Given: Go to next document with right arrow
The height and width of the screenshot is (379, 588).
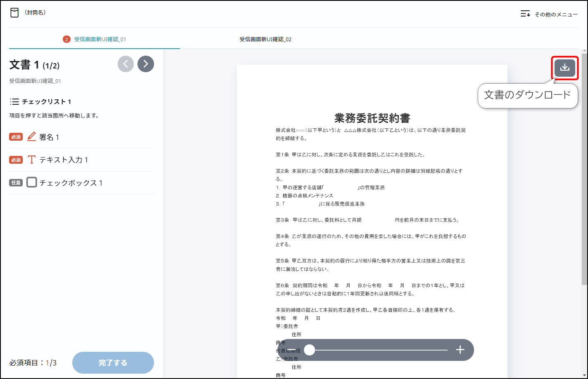Looking at the screenshot, I should [x=146, y=64].
